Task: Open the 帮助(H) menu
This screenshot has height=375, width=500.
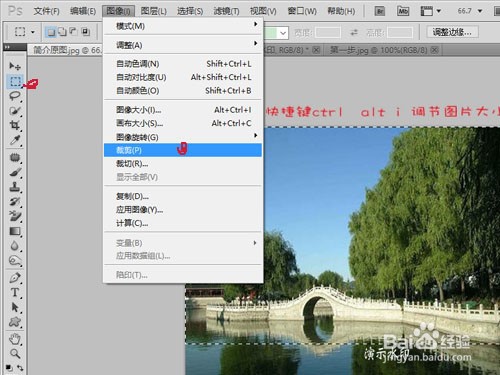Action: pos(341,11)
